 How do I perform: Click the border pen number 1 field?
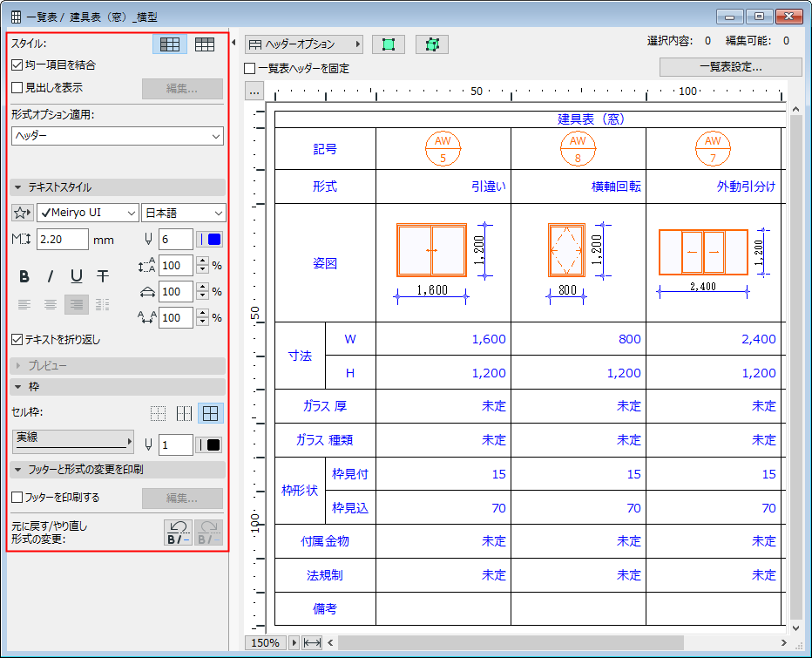coord(176,445)
